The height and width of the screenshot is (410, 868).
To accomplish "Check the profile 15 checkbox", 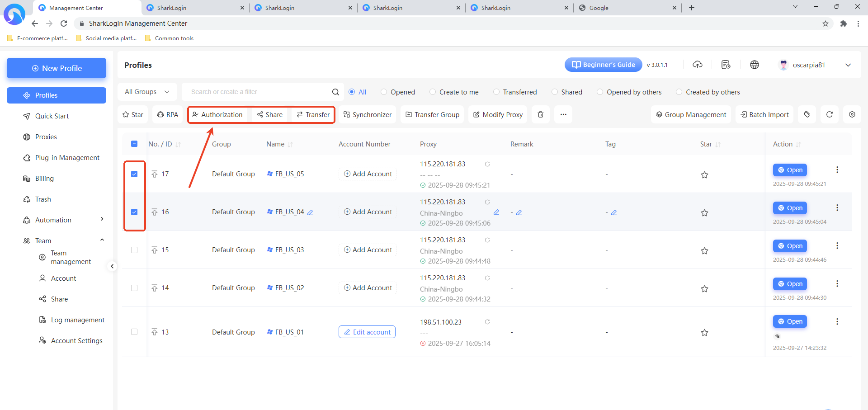I will [x=134, y=250].
